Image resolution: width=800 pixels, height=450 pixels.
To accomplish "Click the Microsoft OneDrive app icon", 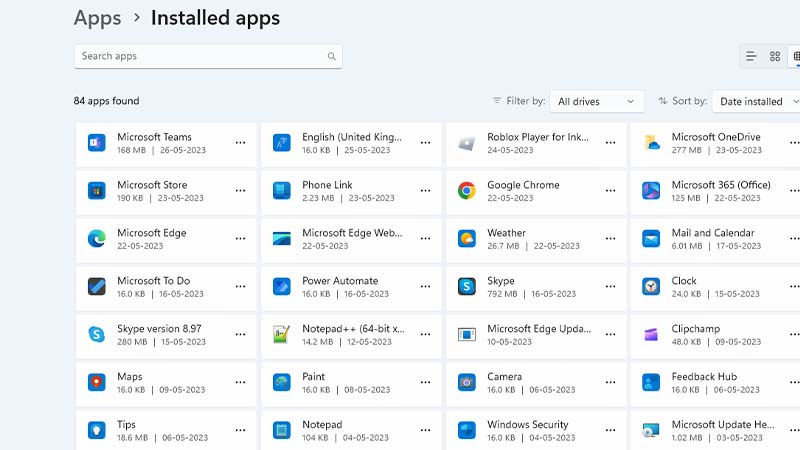I will pos(651,143).
